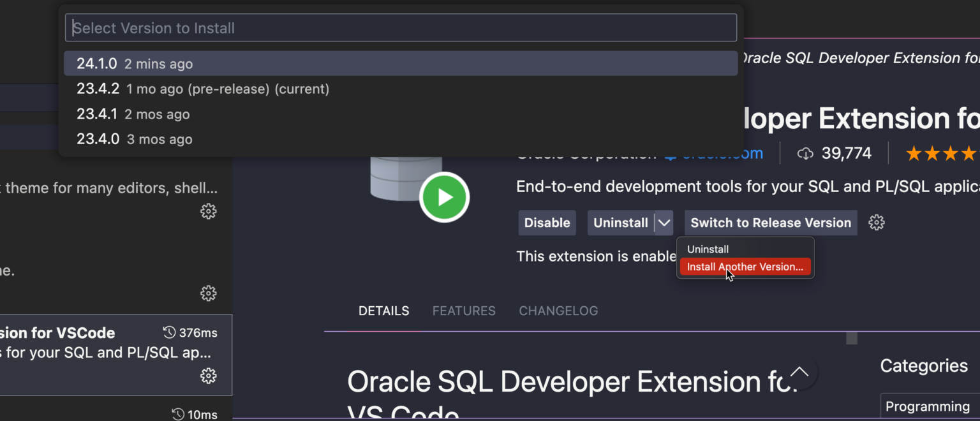Switch to the FEATURES tab

pyautogui.click(x=464, y=311)
